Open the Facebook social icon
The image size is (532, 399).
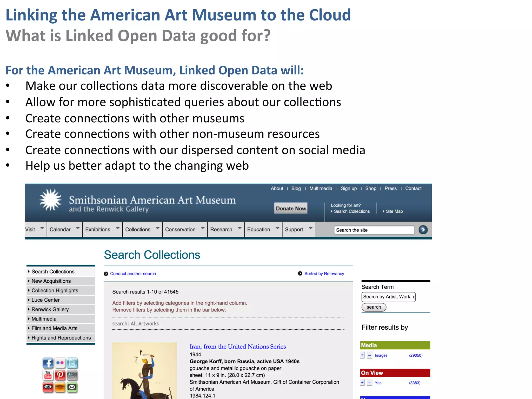pyautogui.click(x=48, y=363)
